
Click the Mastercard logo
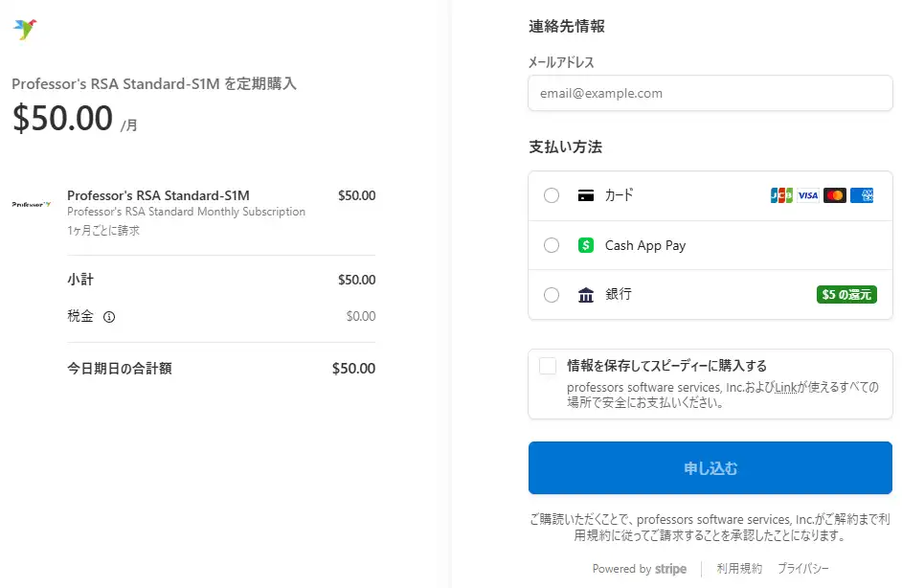(x=835, y=195)
